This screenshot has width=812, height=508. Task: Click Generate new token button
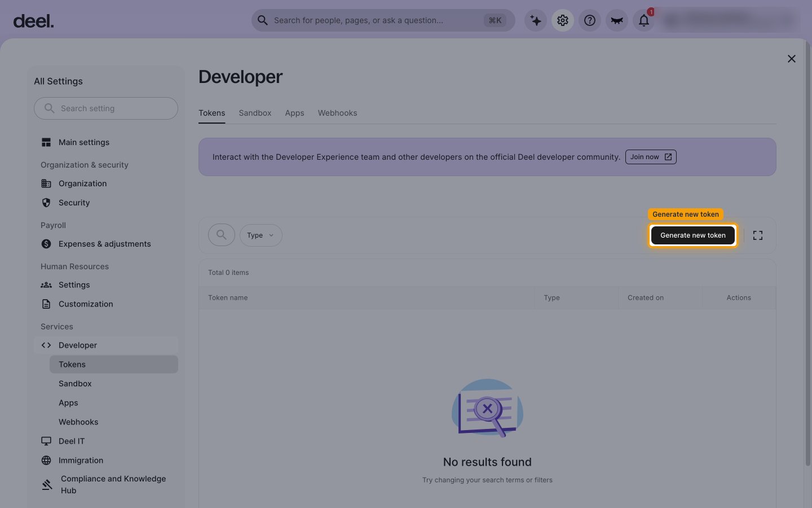692,235
